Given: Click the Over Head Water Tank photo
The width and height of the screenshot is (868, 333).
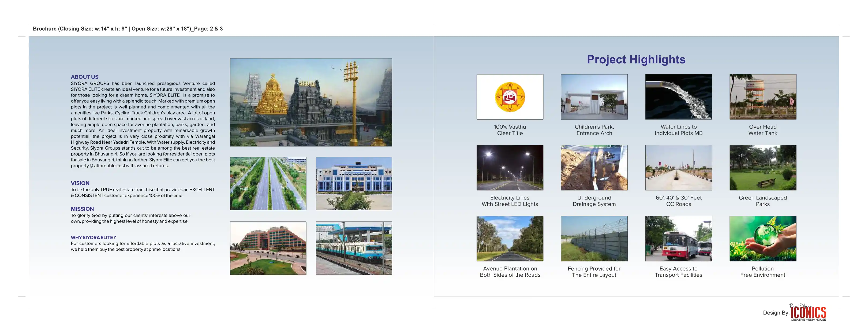Looking at the screenshot, I should [x=762, y=97].
